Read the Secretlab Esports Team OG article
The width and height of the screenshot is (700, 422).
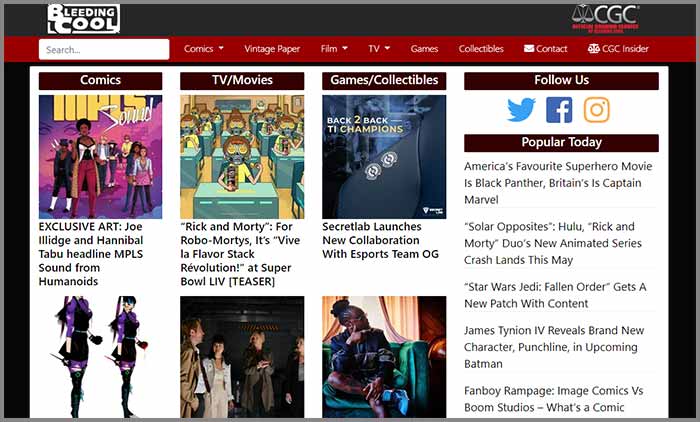pyautogui.click(x=380, y=240)
